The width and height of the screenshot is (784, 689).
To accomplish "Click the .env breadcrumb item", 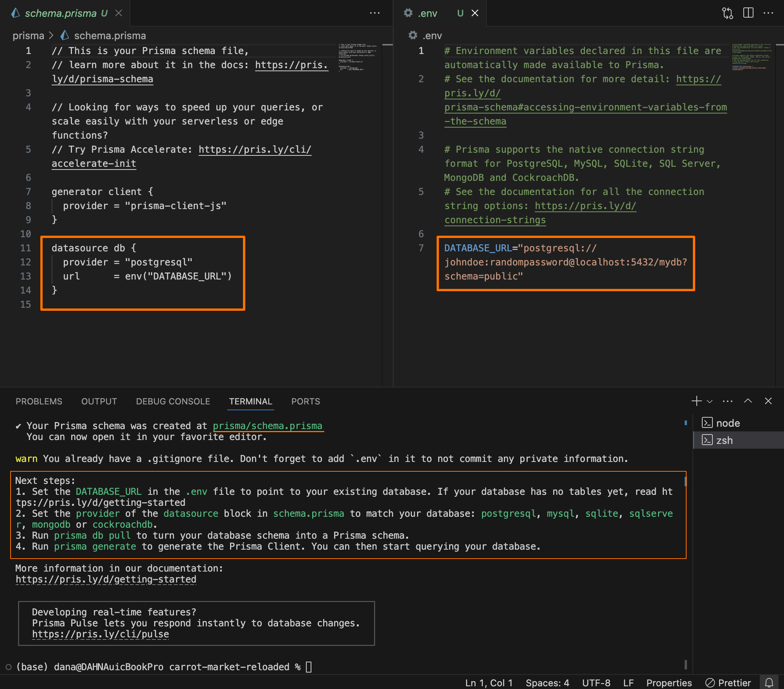I will [x=432, y=36].
